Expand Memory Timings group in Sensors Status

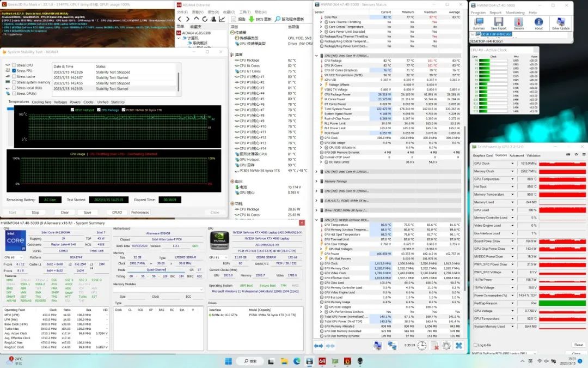pos(316,182)
